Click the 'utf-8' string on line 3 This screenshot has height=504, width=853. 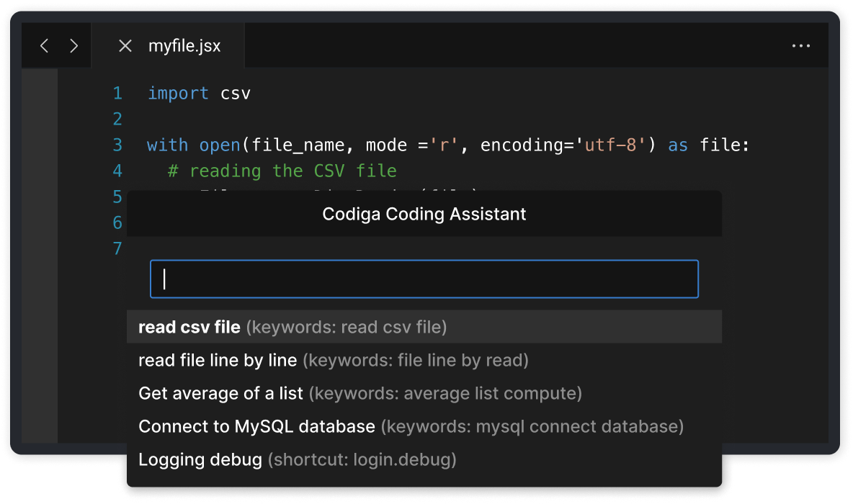(x=609, y=145)
